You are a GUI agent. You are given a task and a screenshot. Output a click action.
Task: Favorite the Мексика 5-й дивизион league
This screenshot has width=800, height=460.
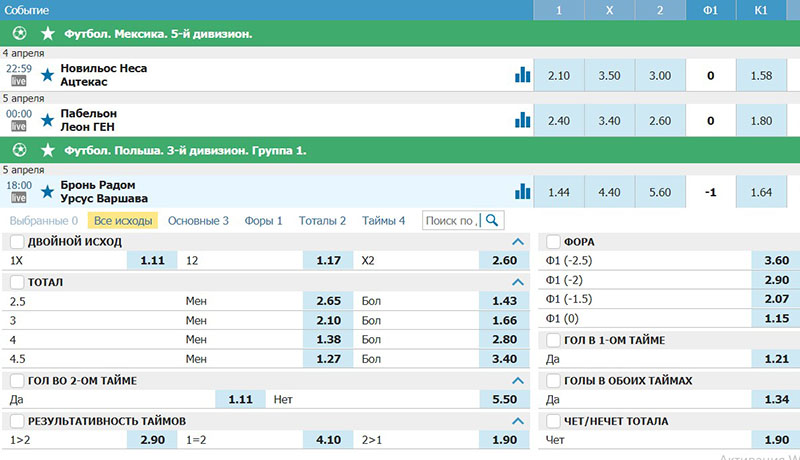pyautogui.click(x=46, y=33)
